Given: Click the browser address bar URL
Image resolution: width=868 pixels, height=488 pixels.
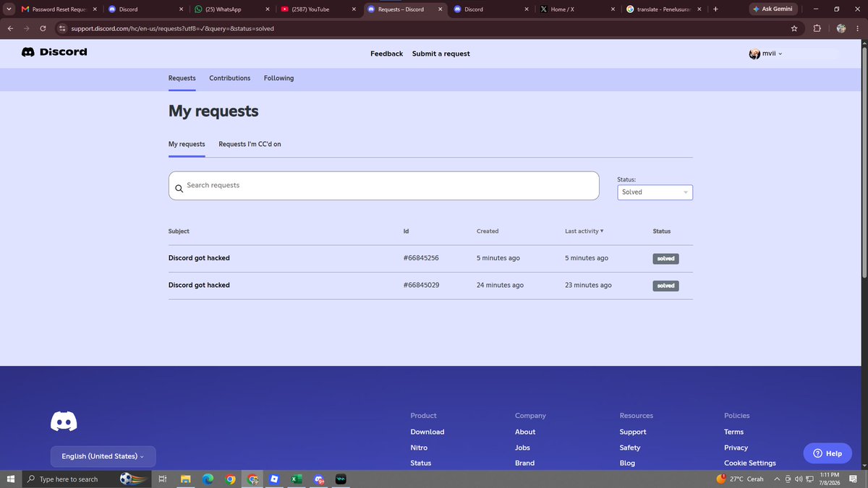Looking at the screenshot, I should click(172, 28).
